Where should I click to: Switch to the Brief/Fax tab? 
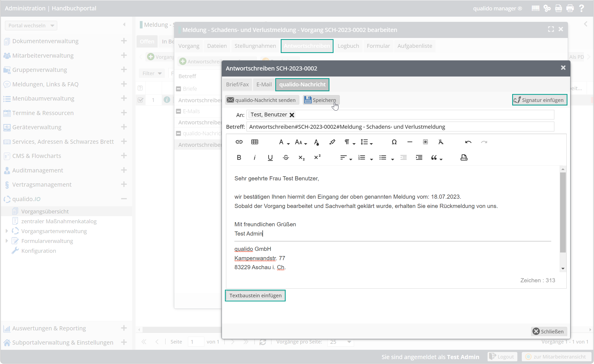[x=237, y=84]
